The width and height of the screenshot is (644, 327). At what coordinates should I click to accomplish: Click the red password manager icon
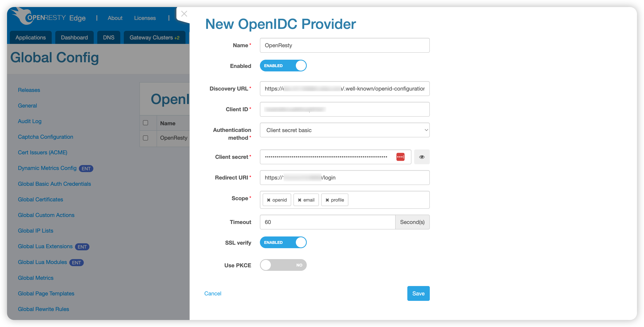400,157
